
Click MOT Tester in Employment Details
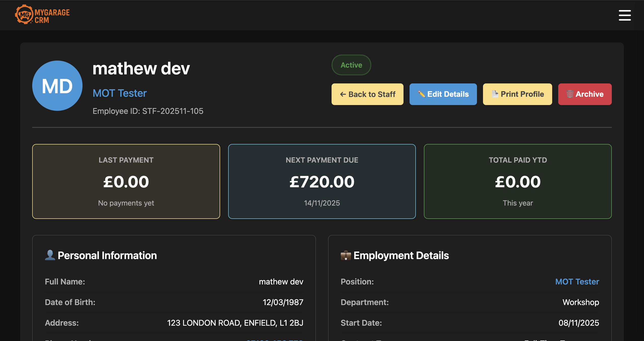click(577, 282)
